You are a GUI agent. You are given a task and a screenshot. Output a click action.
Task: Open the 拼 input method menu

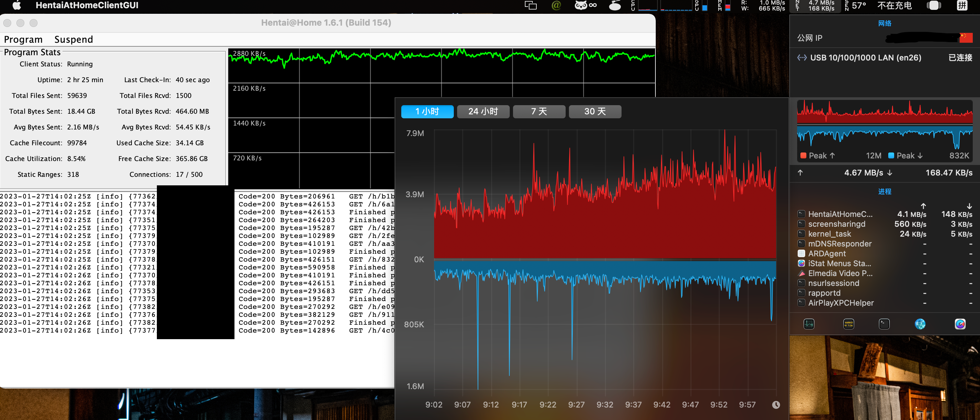pyautogui.click(x=962, y=5)
